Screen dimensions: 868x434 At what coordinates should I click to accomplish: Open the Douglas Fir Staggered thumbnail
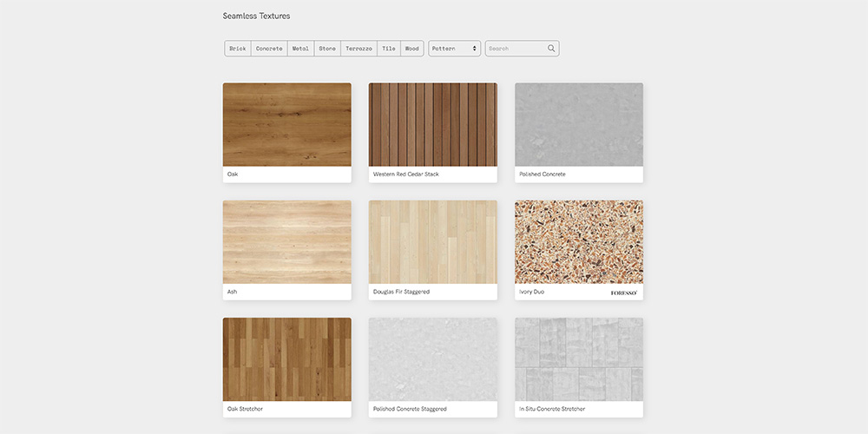433,242
